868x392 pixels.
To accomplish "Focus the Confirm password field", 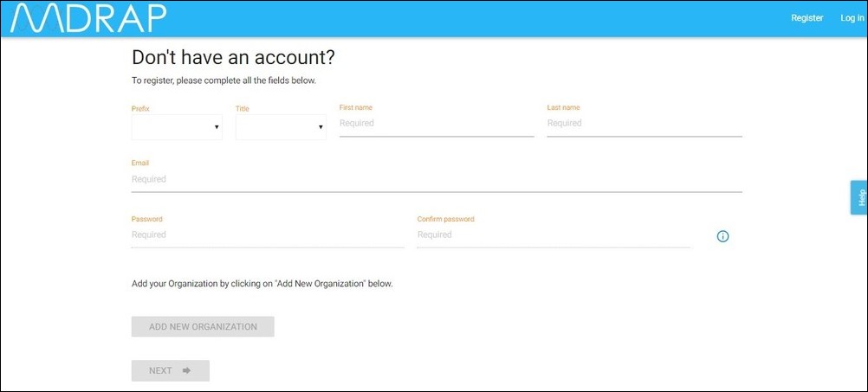I will (554, 235).
